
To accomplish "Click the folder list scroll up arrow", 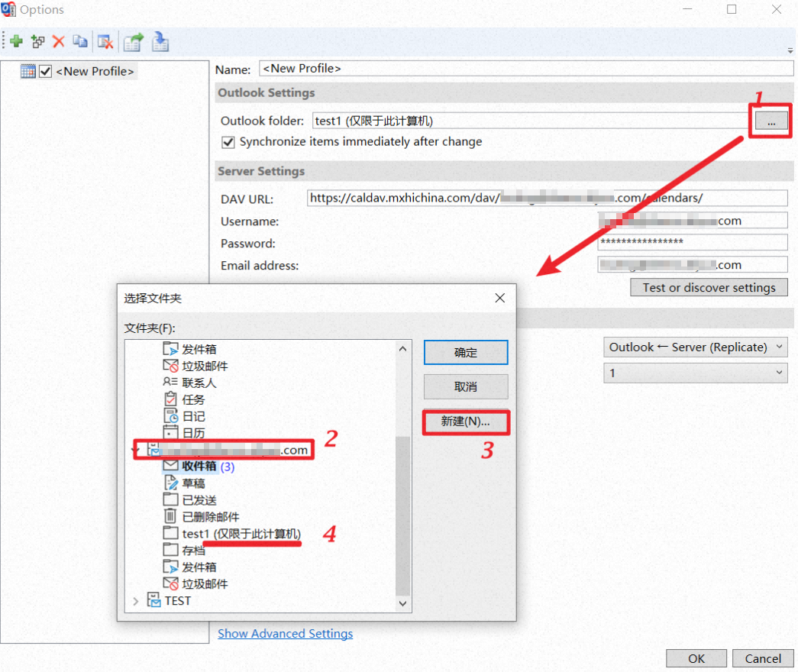I will coord(402,349).
